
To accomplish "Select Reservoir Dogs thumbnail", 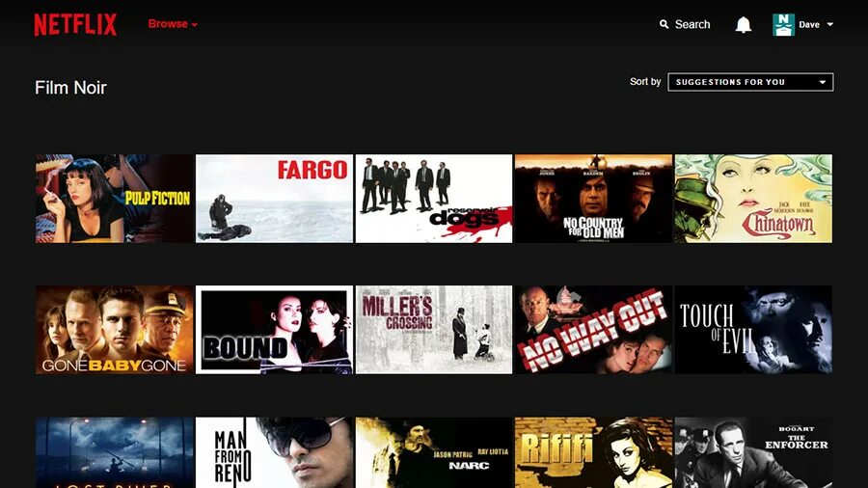I will pyautogui.click(x=434, y=199).
